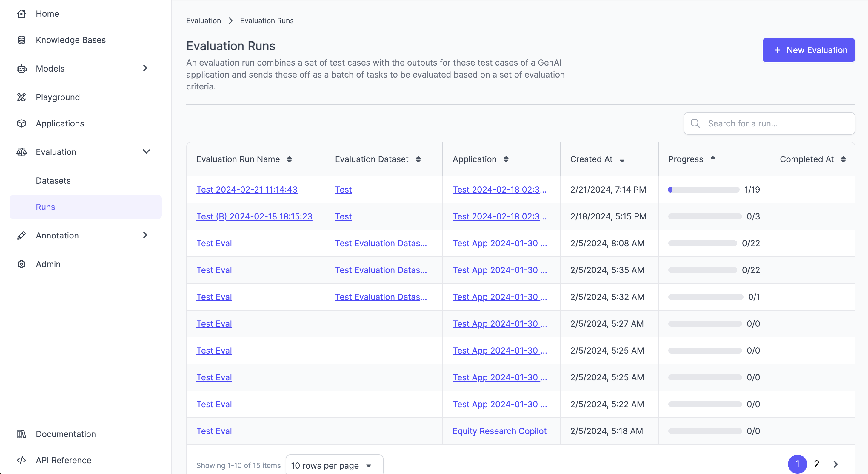Image resolution: width=868 pixels, height=474 pixels.
Task: Toggle sort on Completed At column
Action: [844, 159]
